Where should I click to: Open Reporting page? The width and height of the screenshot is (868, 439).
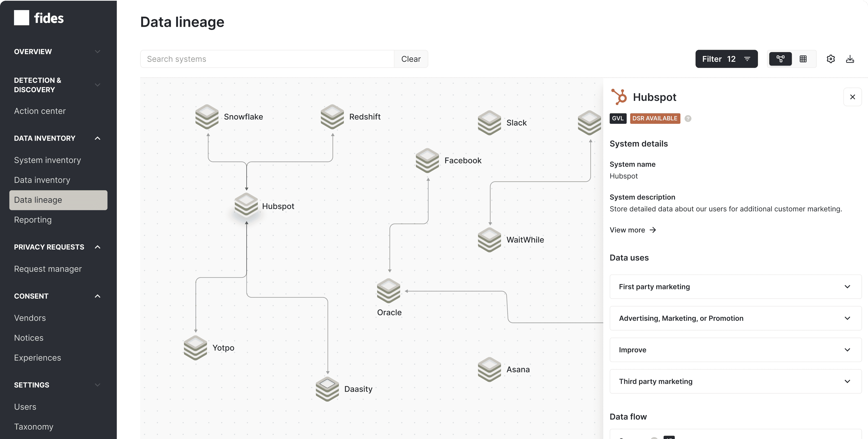33,220
